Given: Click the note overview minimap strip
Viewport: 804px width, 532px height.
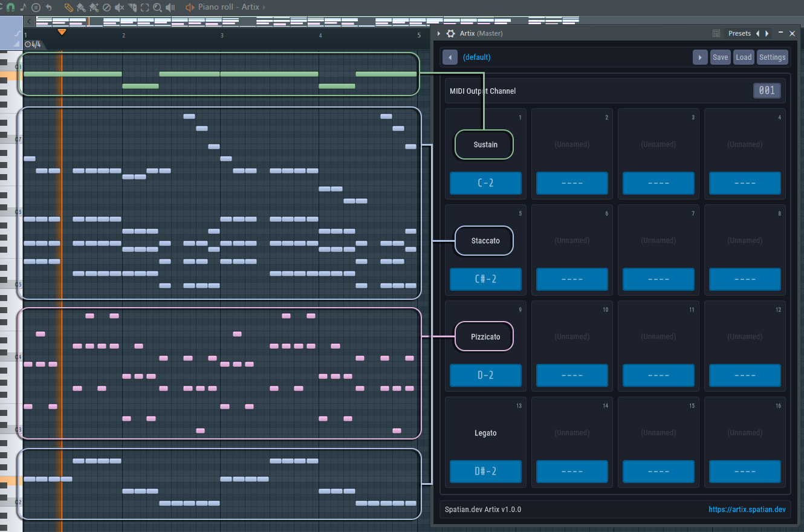Looking at the screenshot, I should click(307, 21).
